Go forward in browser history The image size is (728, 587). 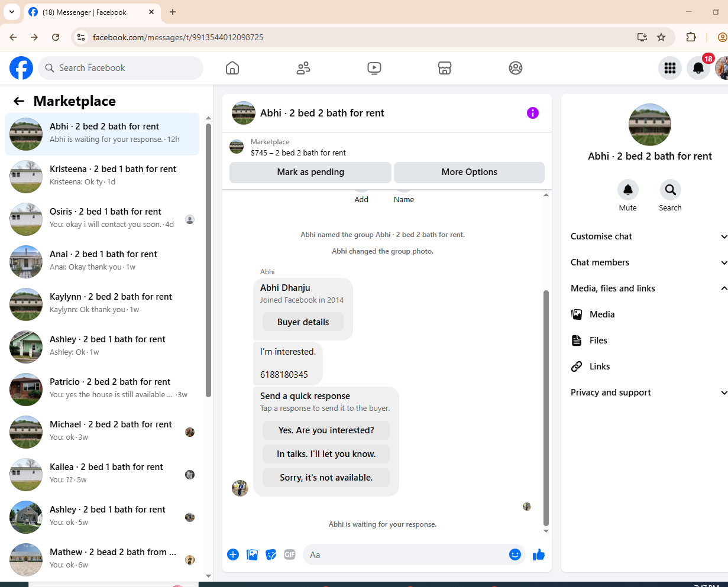(x=34, y=37)
